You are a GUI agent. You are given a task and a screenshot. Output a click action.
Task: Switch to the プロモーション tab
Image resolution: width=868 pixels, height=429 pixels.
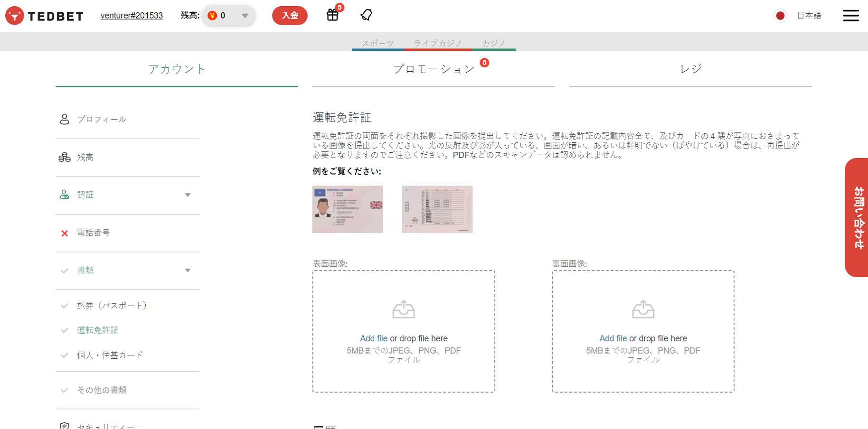pyautogui.click(x=434, y=69)
